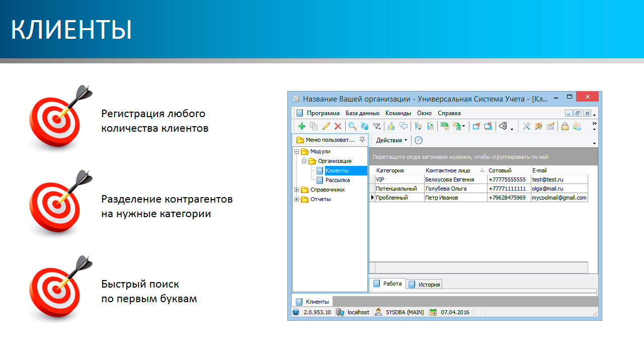
Task: Select the Проблемный category cell
Action: [399, 198]
